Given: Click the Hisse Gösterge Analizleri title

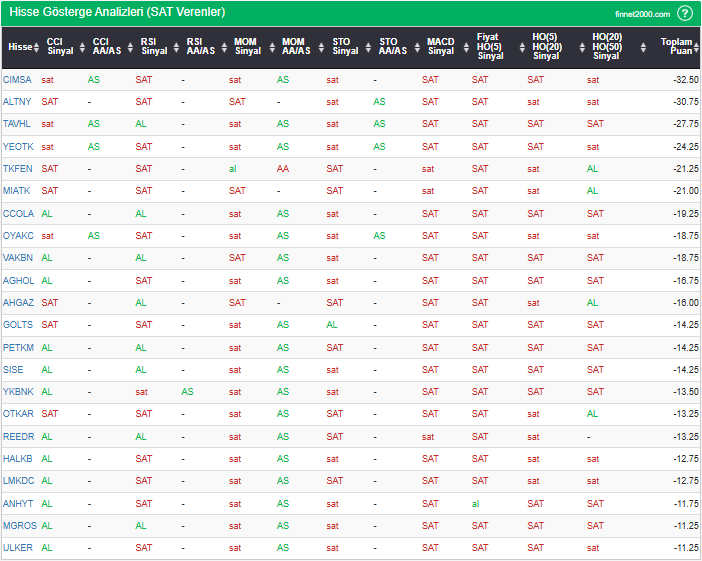Looking at the screenshot, I should [x=117, y=12].
